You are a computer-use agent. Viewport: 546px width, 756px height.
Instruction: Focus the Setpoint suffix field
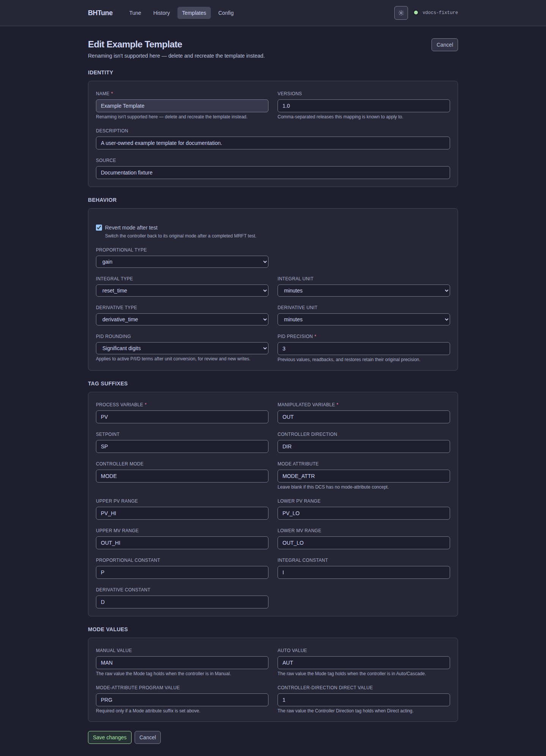(182, 446)
